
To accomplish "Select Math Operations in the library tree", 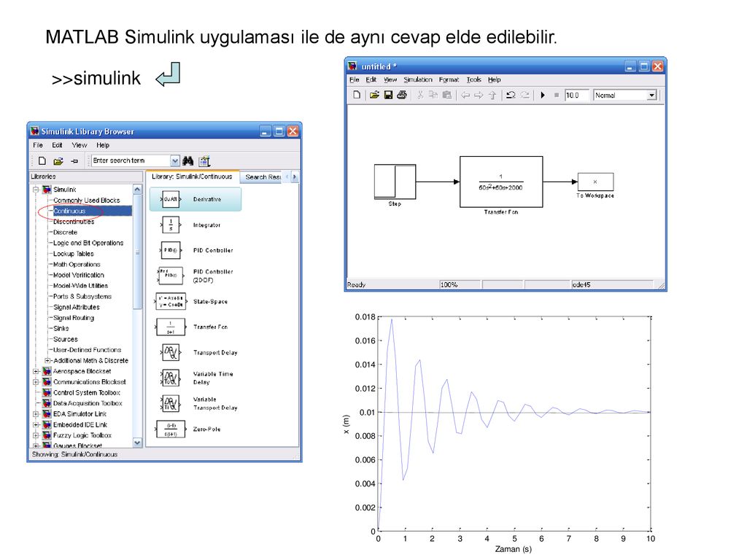I will (77, 264).
